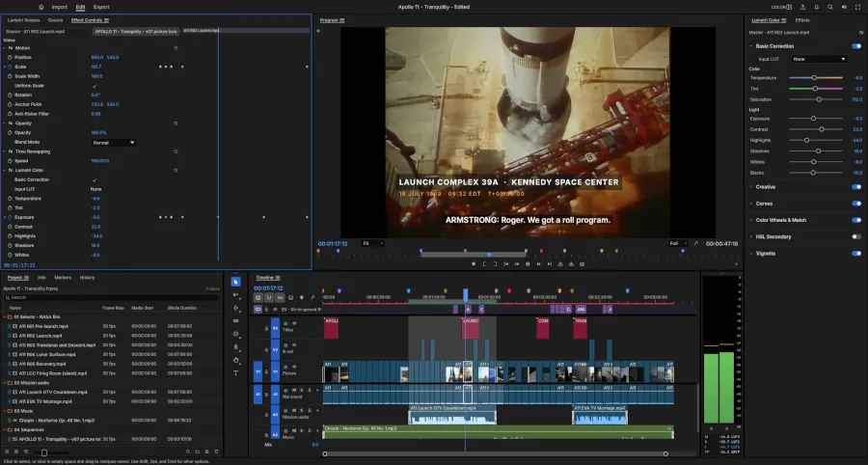Select the Pen tool
Screen dimensions: 868x465
236,347
